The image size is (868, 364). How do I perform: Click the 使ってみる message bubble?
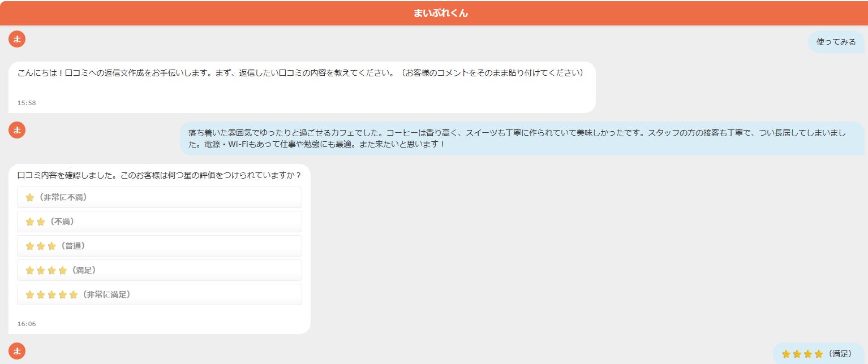pyautogui.click(x=836, y=42)
